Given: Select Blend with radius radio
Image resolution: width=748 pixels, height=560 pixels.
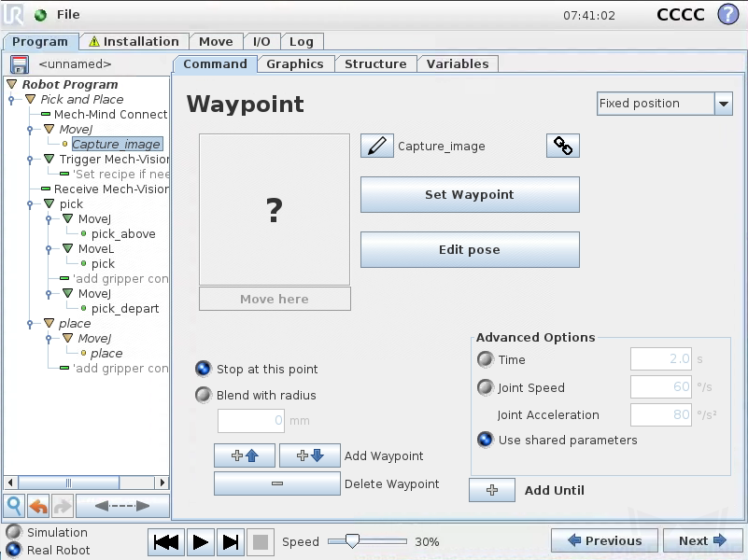Looking at the screenshot, I should tap(204, 395).
